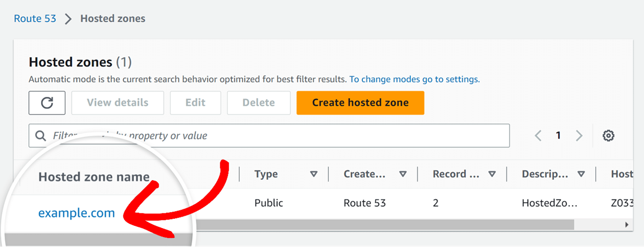
Task: Sort by Record count column arrow
Action: tap(492, 174)
